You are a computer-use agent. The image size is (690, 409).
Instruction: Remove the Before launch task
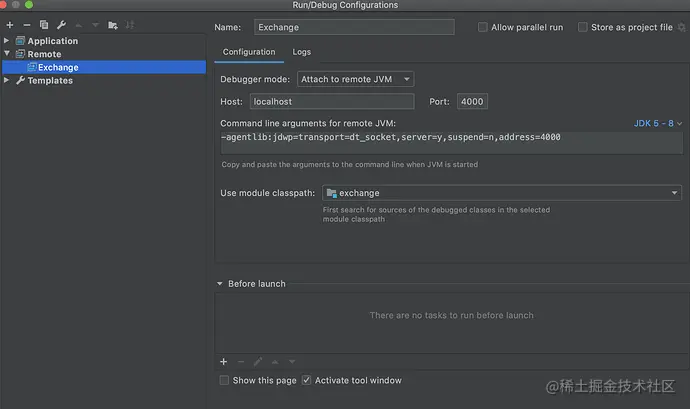tap(241, 362)
